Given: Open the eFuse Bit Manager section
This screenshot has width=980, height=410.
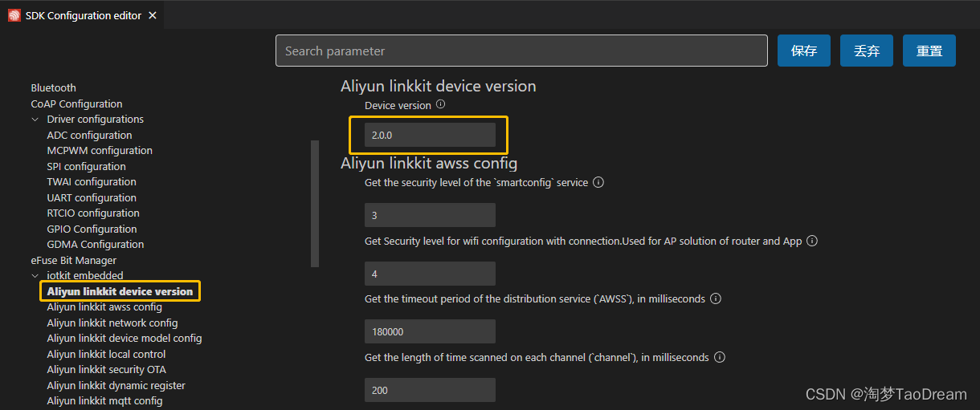Looking at the screenshot, I should pos(74,260).
